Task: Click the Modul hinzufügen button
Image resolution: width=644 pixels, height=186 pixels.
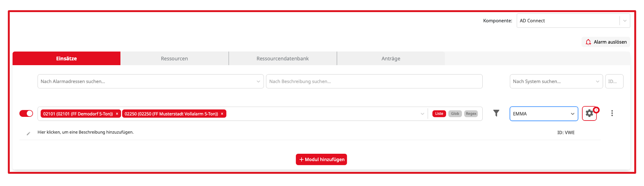Action: (321, 159)
